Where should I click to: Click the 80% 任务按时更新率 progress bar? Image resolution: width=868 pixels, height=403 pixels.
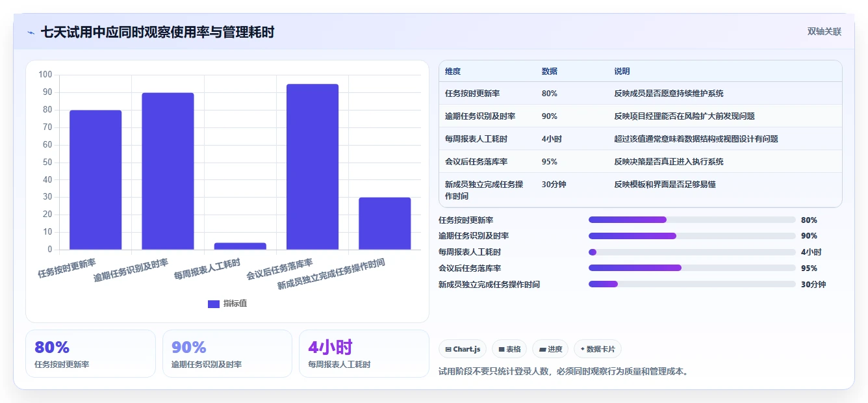pyautogui.click(x=692, y=220)
